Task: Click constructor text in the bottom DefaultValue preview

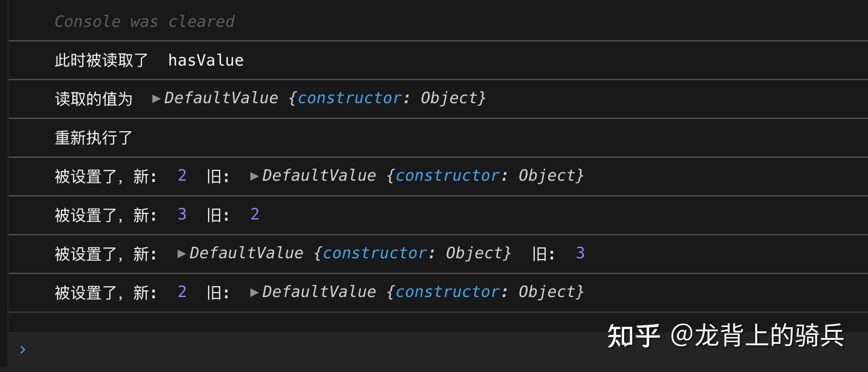Action: tap(447, 292)
